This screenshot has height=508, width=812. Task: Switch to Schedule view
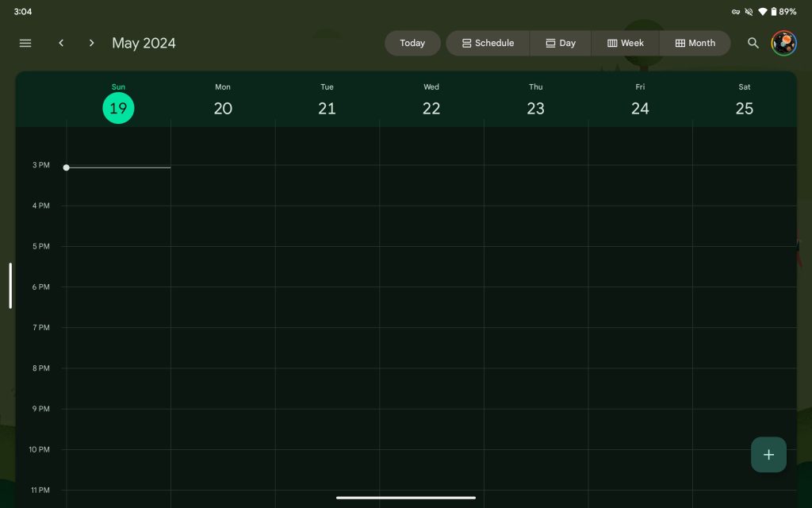click(488, 43)
